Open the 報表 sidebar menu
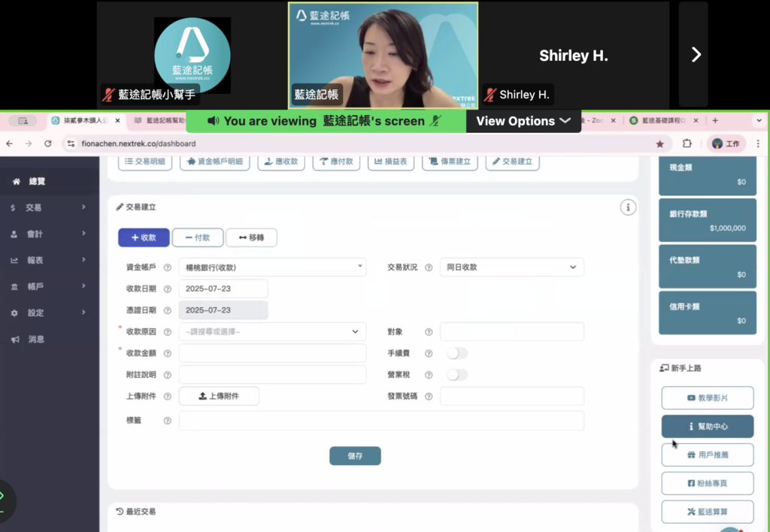This screenshot has height=532, width=770. (49, 260)
